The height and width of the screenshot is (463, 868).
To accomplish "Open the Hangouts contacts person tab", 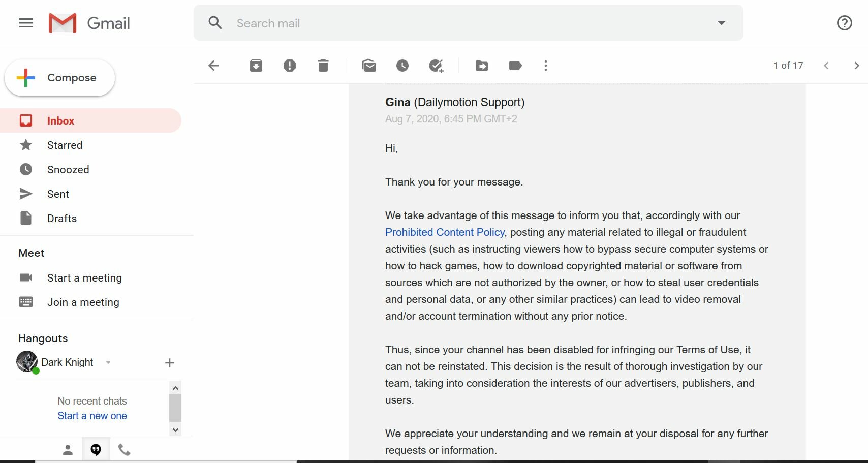I will coord(68,450).
